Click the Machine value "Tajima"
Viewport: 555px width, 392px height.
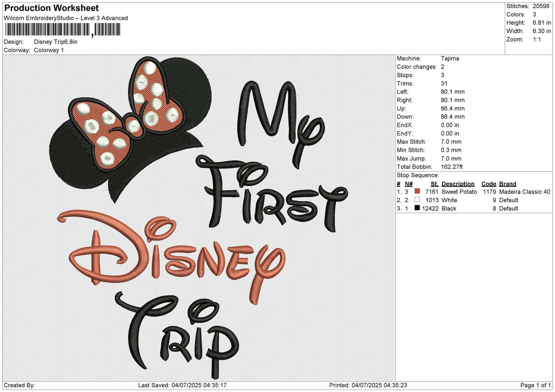click(x=450, y=58)
